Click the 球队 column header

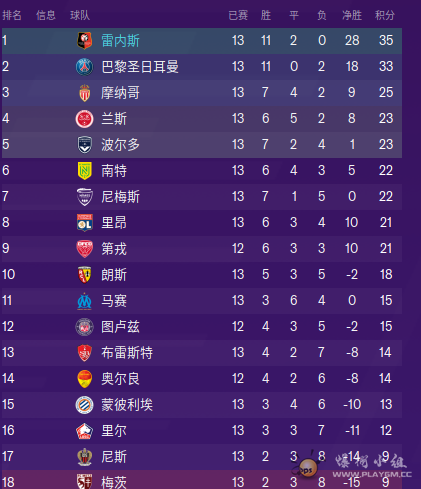point(80,15)
